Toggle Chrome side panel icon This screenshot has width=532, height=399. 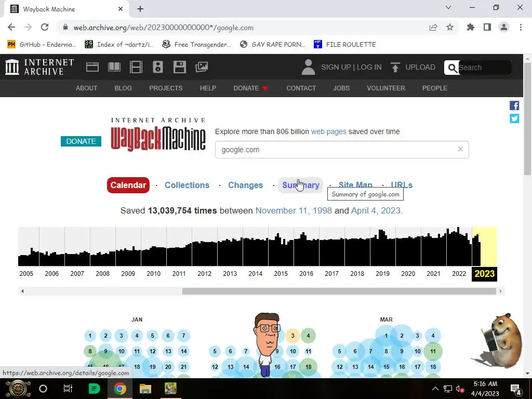click(487, 27)
